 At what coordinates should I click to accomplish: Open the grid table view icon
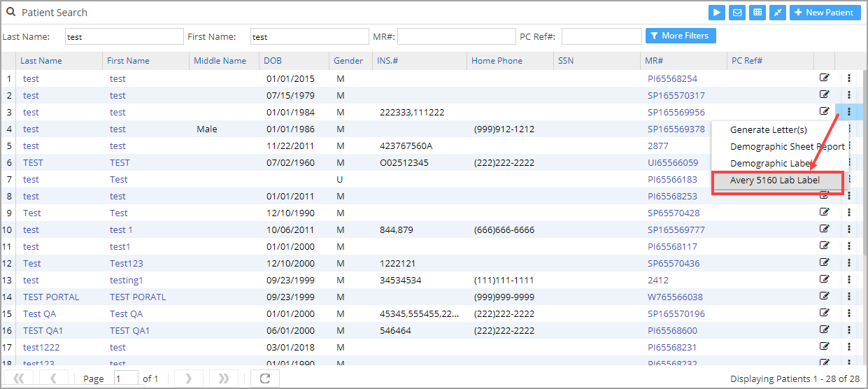(757, 13)
